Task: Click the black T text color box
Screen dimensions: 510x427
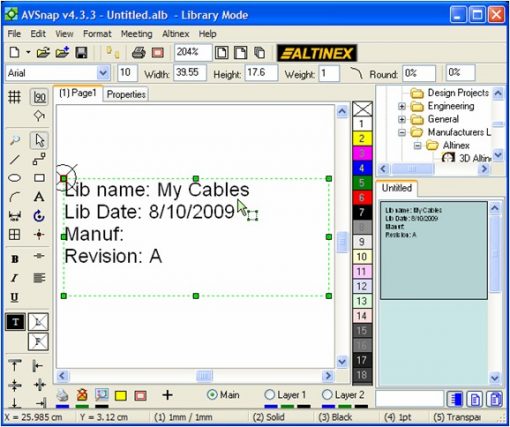Action: (15, 322)
